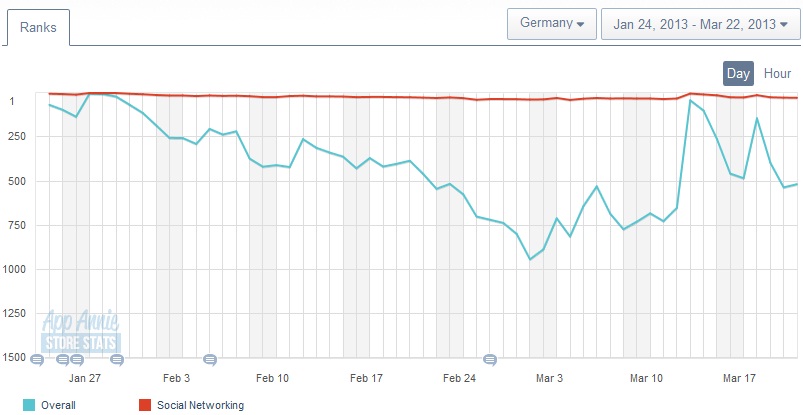Click the App Annie Store Stats logo
The height and width of the screenshot is (415, 803).
pyautogui.click(x=80, y=332)
